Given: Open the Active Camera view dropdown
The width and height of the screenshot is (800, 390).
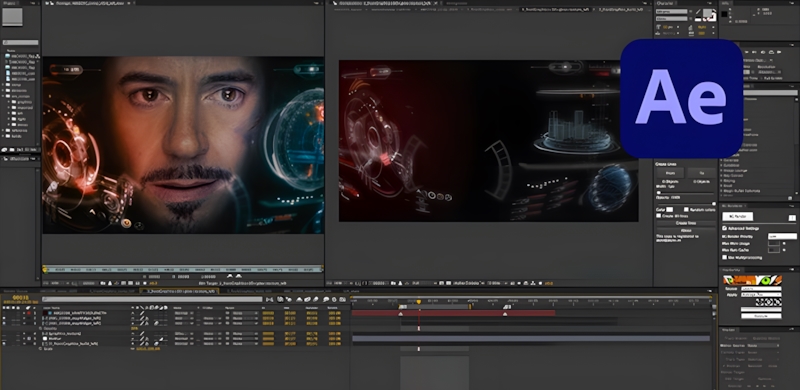Looking at the screenshot, I should point(468,283).
